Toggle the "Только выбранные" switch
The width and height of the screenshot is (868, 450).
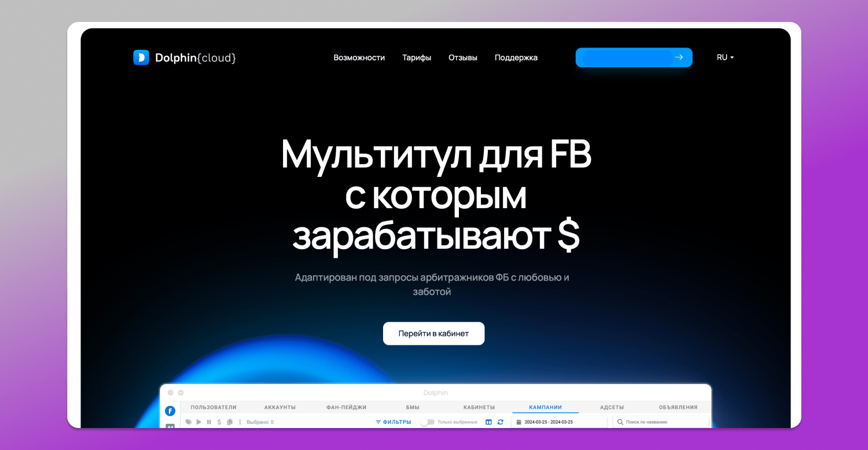[428, 422]
